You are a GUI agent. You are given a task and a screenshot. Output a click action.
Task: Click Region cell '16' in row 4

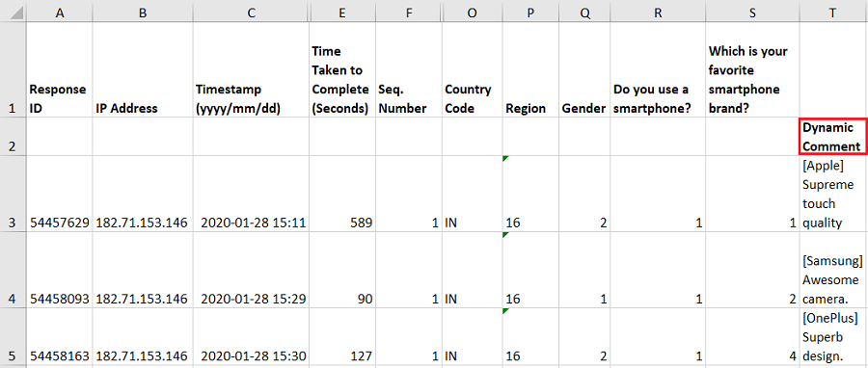click(x=530, y=270)
